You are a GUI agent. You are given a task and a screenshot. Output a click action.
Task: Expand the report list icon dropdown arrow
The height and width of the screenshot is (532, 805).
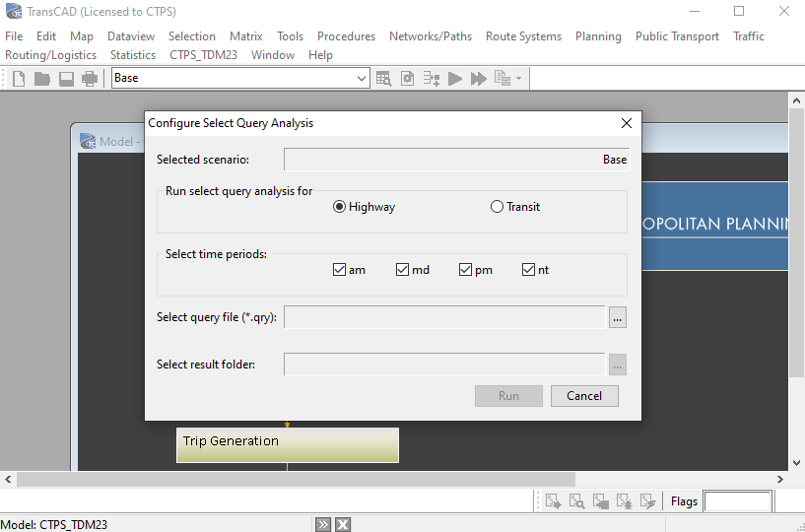(519, 79)
